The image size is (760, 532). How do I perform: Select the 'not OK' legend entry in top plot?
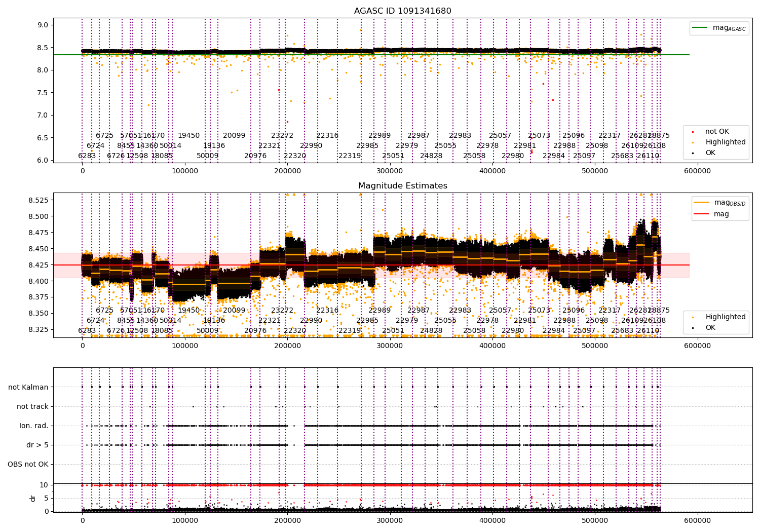point(712,132)
